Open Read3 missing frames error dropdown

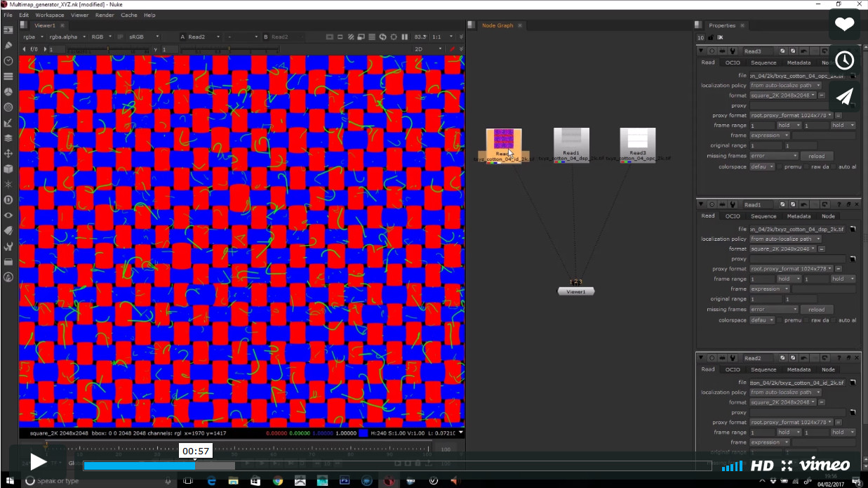tap(774, 156)
